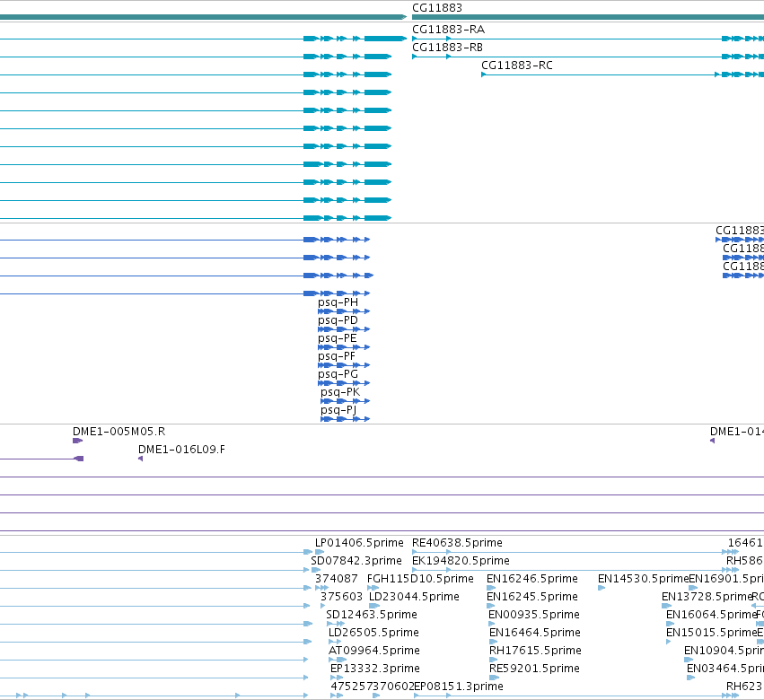Viewport: 764px width, 700px height.
Task: Open the CG11883-RC transcript feature
Action: coord(516,66)
